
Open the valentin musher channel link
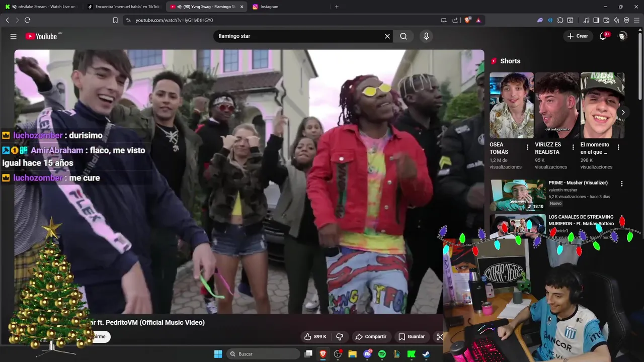(x=563, y=190)
